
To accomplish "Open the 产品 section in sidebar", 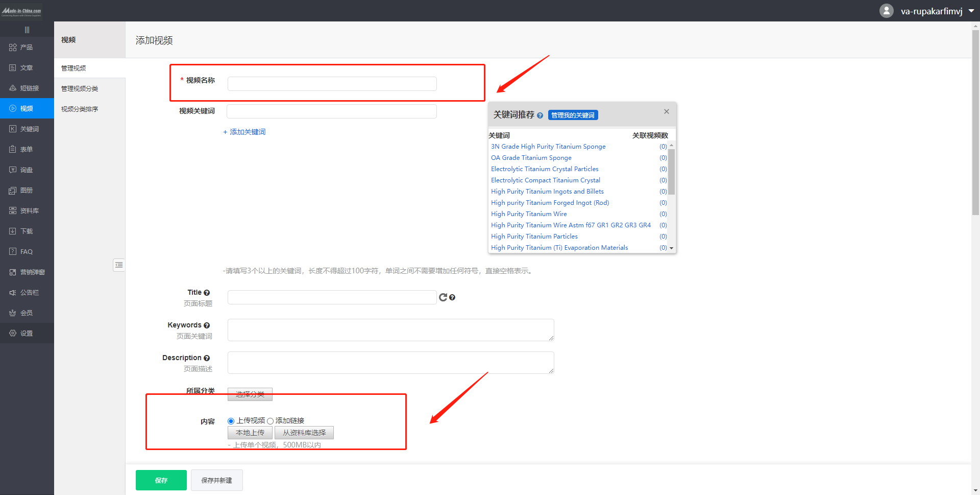I will point(27,47).
